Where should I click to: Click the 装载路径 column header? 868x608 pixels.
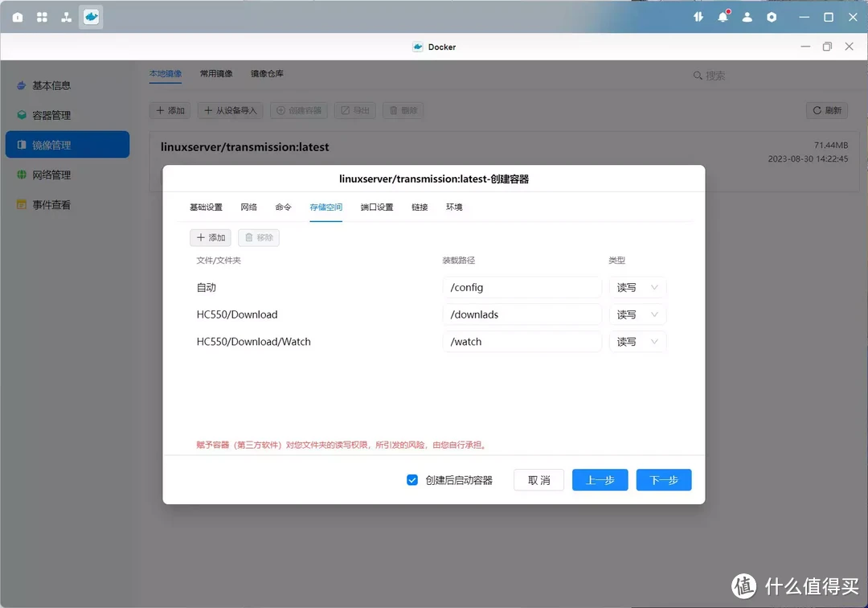458,261
